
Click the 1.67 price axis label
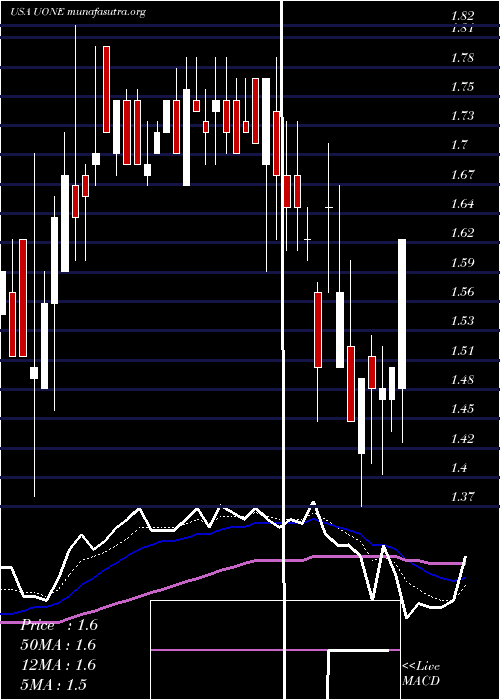462,174
